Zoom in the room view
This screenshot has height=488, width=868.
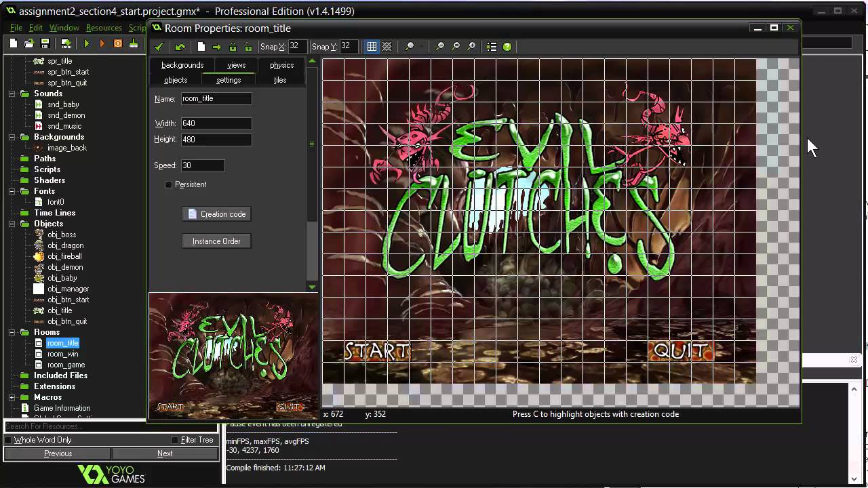click(x=471, y=47)
